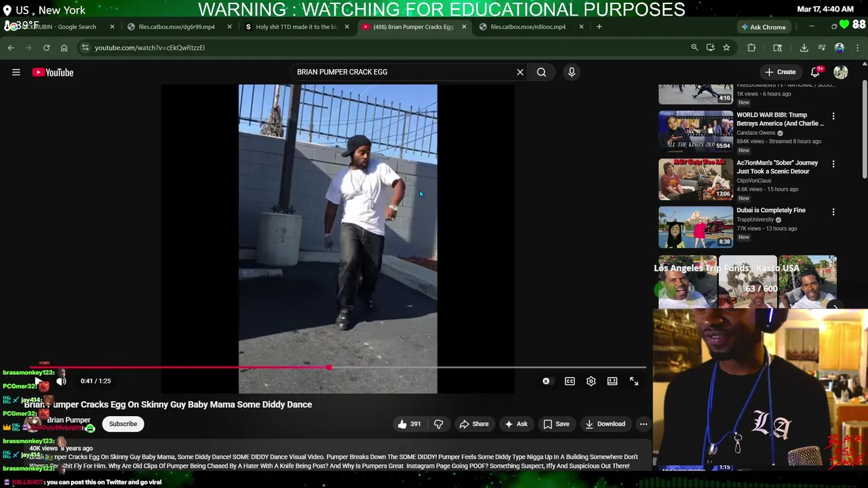Viewport: 868px width, 488px height.
Task: Click Ask Chrome button
Action: coord(763,26)
